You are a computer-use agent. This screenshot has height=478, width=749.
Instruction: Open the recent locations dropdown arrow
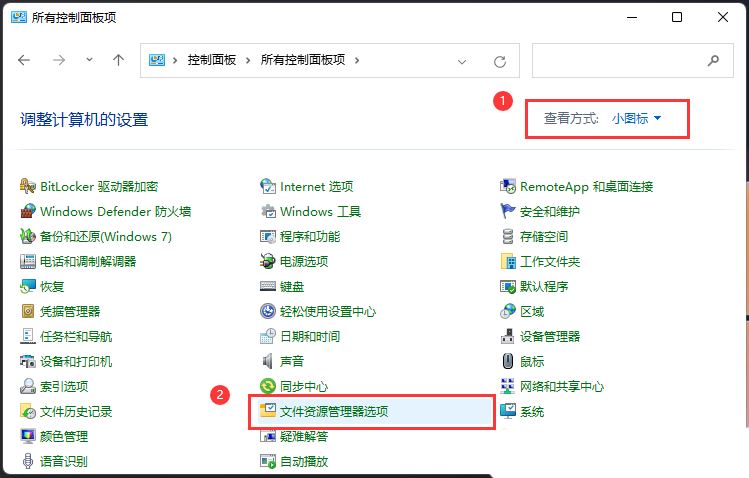point(89,60)
